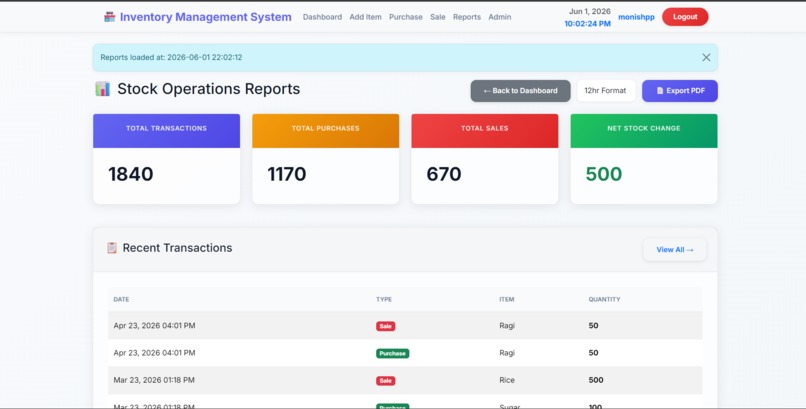Open the Dashboard menu item
This screenshot has width=806, height=409.
coord(322,17)
